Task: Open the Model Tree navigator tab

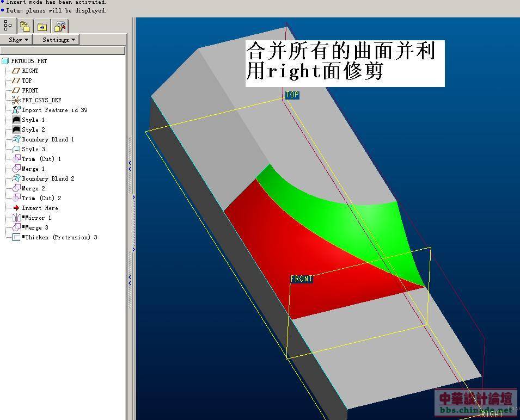Action: coord(8,26)
